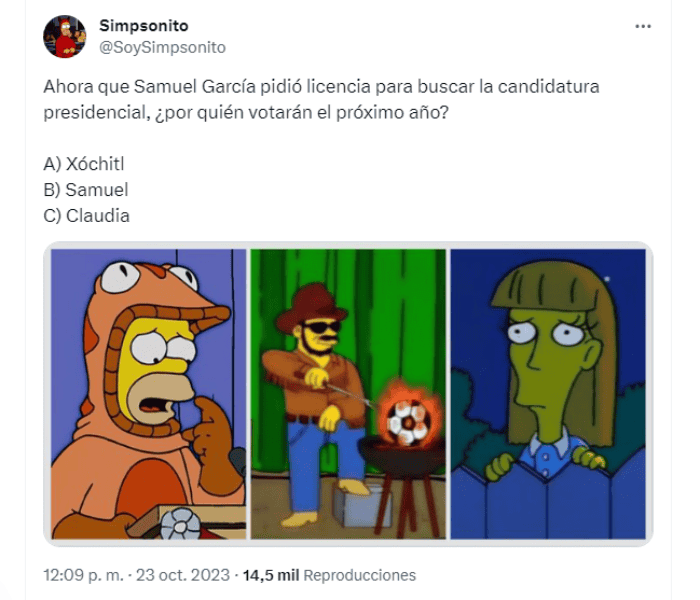Click the flaming soccer ball on the grill
Image resolution: width=700 pixels, height=600 pixels.
pyautogui.click(x=408, y=419)
